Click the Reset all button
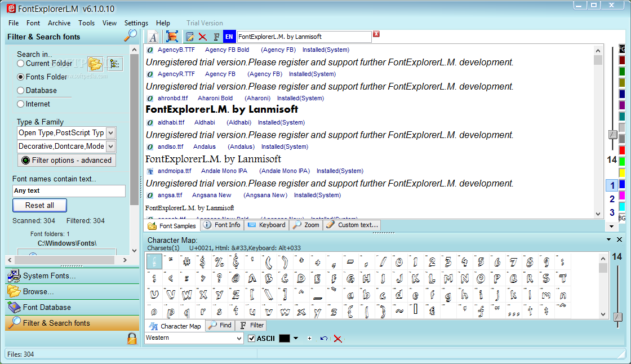 click(40, 205)
